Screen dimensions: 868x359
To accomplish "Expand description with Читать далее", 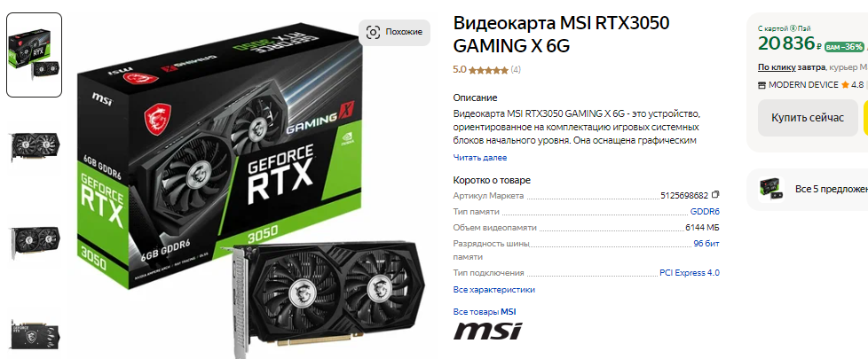I will 480,158.
